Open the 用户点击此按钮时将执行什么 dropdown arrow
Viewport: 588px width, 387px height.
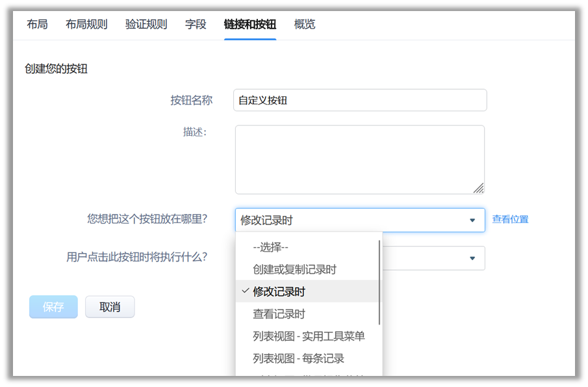pyautogui.click(x=472, y=258)
